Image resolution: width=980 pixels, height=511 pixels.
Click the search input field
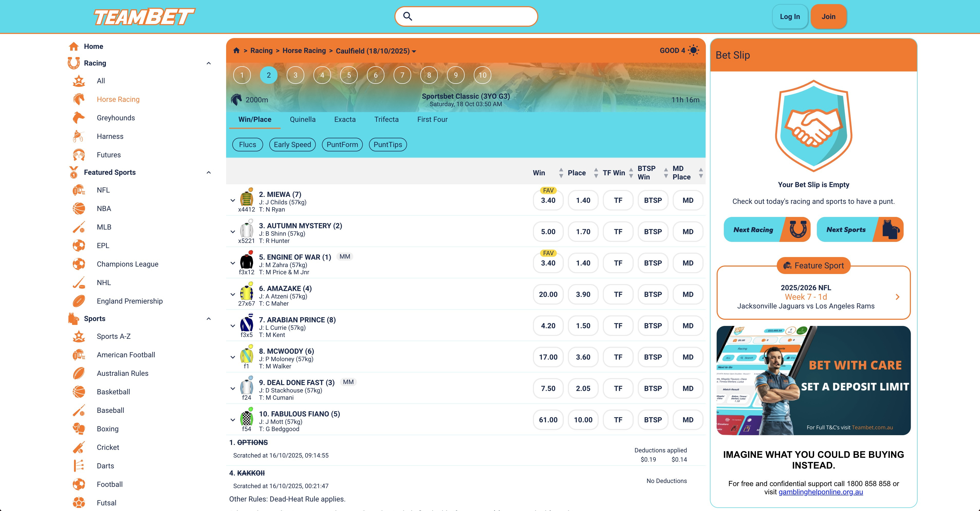pyautogui.click(x=472, y=16)
